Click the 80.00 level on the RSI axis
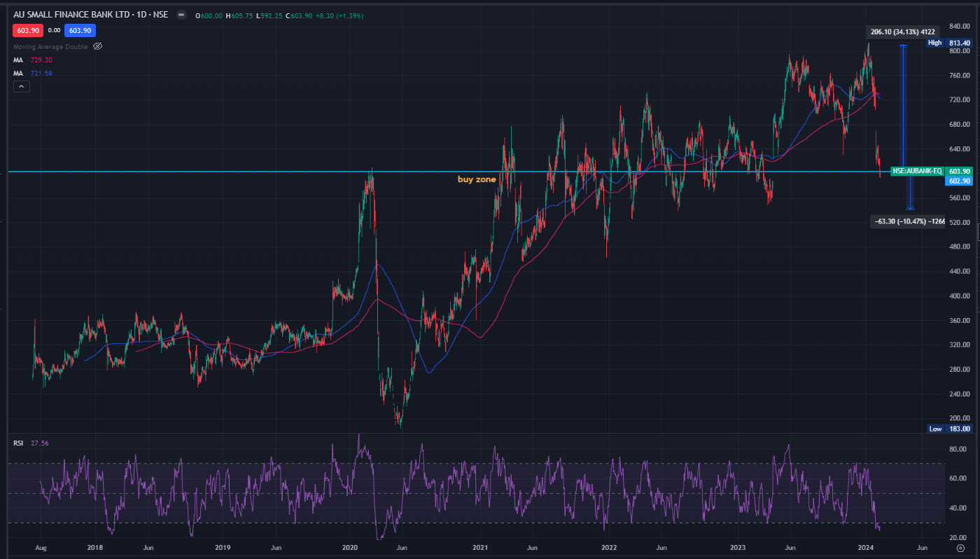Screen dimensions: 980x559 point(959,449)
